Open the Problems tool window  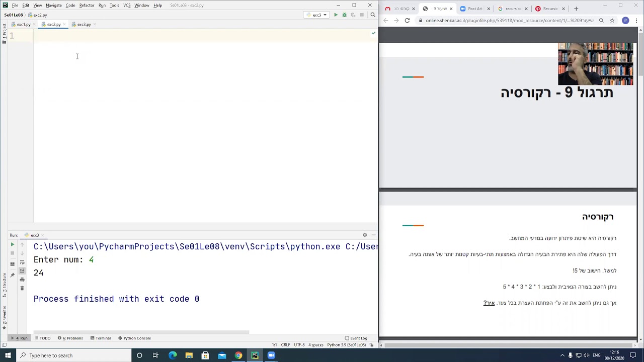tap(70, 338)
